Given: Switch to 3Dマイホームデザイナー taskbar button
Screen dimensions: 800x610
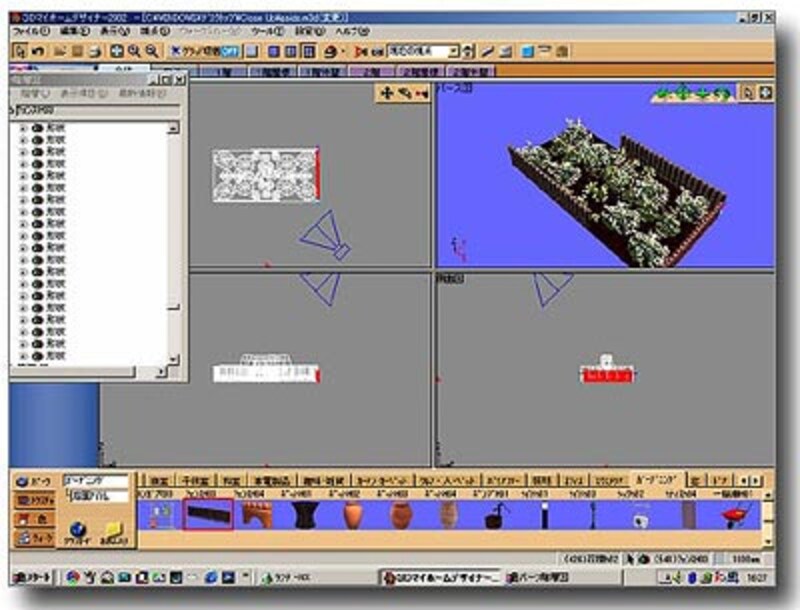Looking at the screenshot, I should [x=441, y=578].
